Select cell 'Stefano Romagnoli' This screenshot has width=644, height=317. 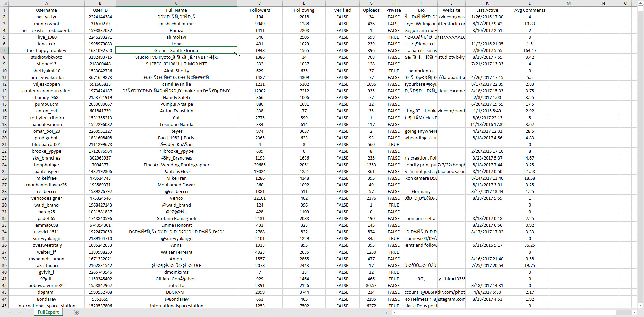[x=176, y=218]
